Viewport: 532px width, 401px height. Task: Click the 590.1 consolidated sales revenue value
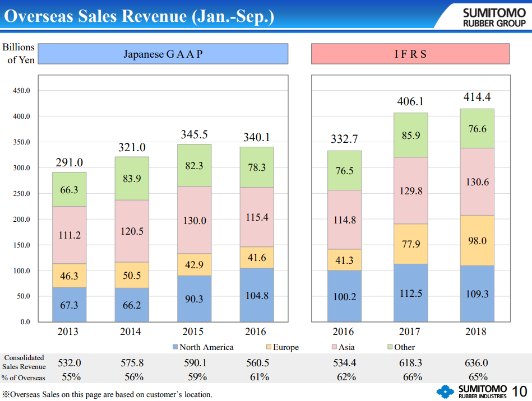pyautogui.click(x=195, y=363)
